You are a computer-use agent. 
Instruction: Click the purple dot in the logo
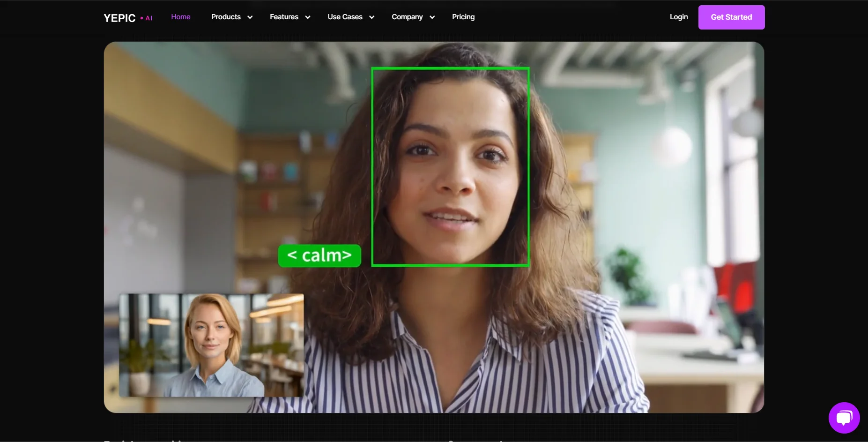coord(141,18)
